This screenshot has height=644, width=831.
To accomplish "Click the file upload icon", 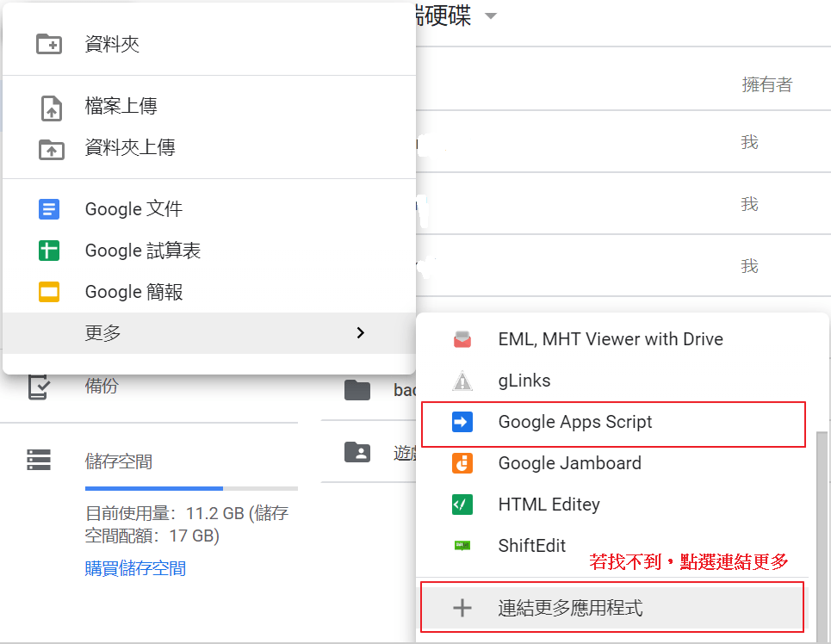I will click(x=52, y=108).
